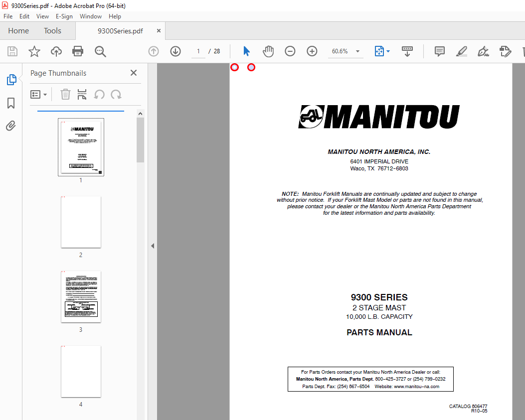Collapse navigation pane with left arrow
This screenshot has width=525, height=420.
(x=153, y=246)
